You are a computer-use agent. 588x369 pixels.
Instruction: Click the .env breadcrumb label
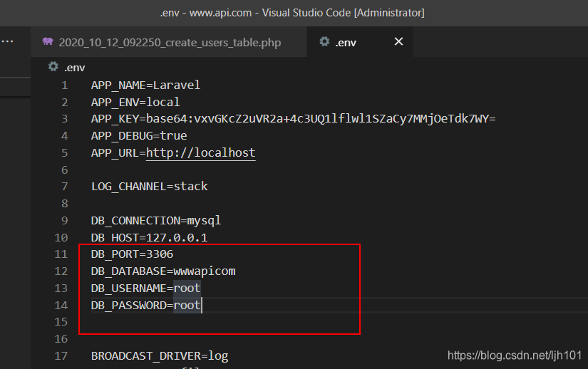pos(75,68)
